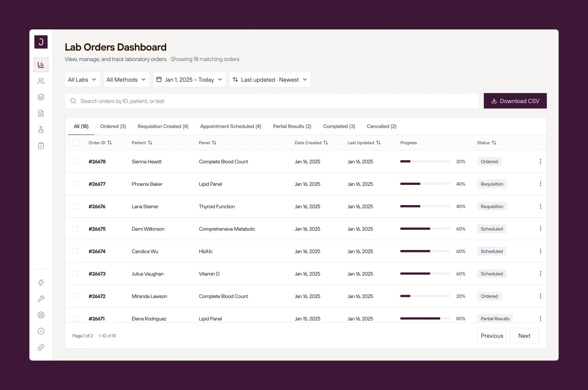This screenshot has height=390, width=588.
Task: Open the Jan 1, 2025 – Today date range dropdown
Action: pyautogui.click(x=189, y=80)
